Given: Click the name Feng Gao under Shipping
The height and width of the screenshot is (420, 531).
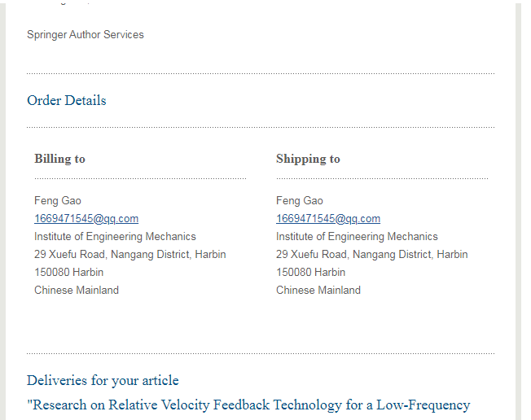Looking at the screenshot, I should click(x=300, y=201).
